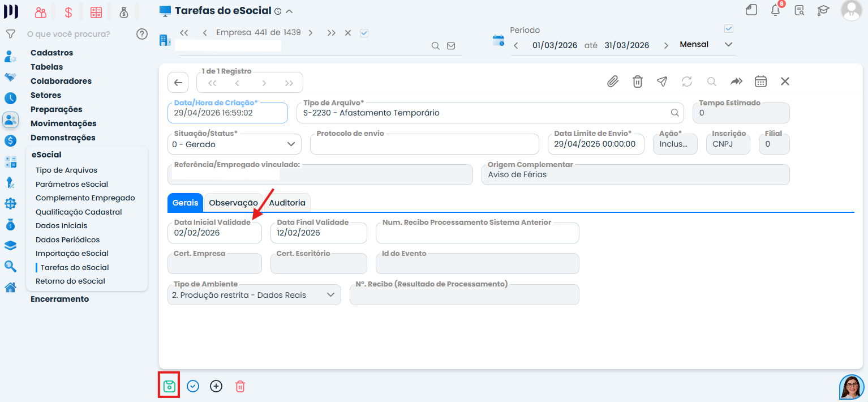Open the Mensal period type dropdown
Screen dimensions: 868x402
point(706,44)
